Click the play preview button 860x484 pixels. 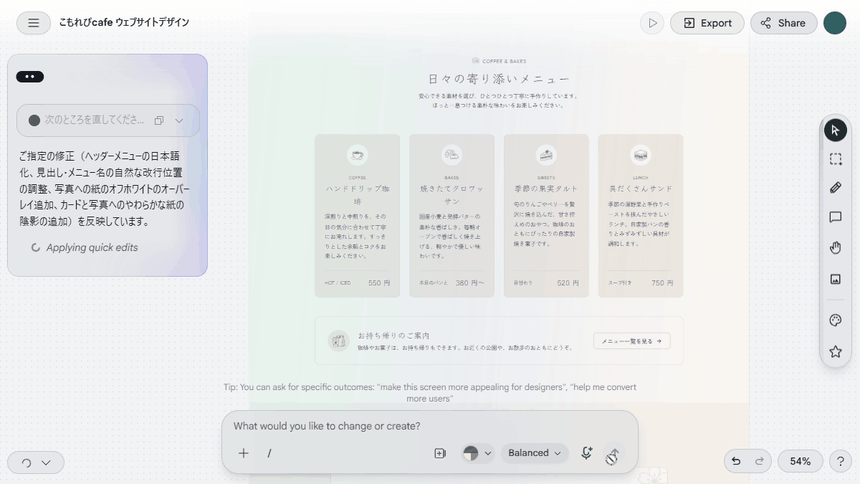tap(652, 23)
